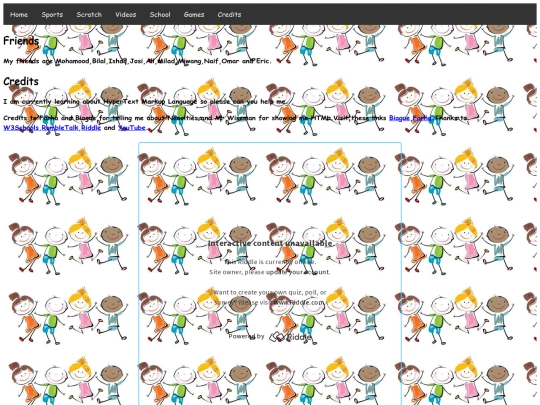Open the Home page in navbar
The height and width of the screenshot is (405, 540).
[19, 14]
